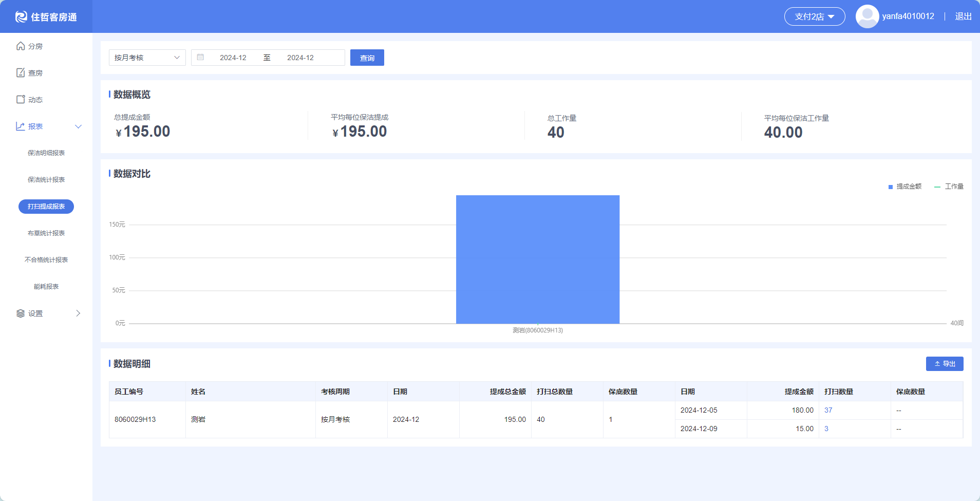Click the 查询 button
Screen dimensions: 980x501
[x=367, y=58]
